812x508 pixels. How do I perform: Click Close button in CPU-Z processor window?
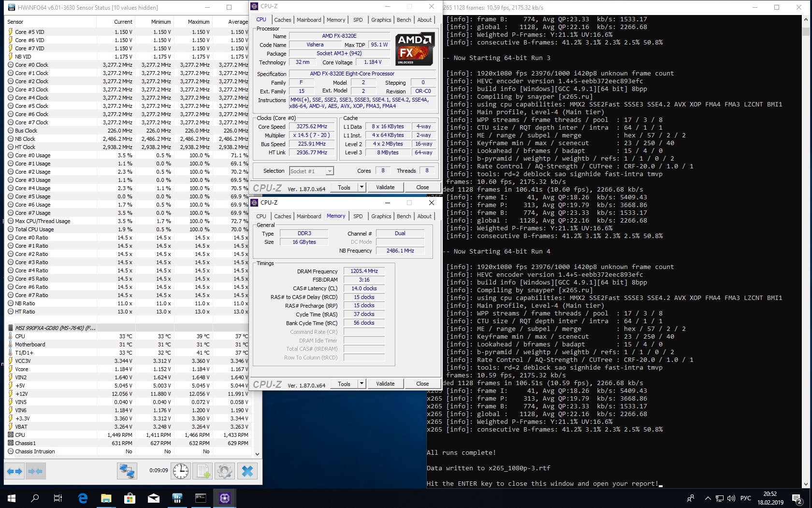(x=422, y=187)
